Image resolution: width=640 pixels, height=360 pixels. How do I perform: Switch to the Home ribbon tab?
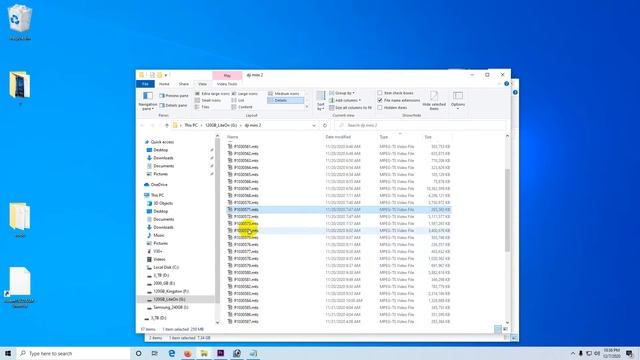point(164,84)
